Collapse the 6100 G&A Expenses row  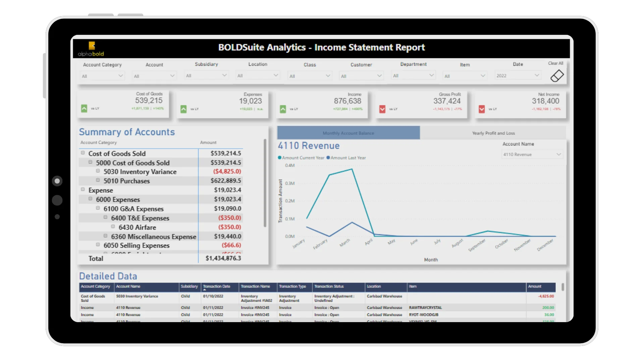[x=98, y=208]
